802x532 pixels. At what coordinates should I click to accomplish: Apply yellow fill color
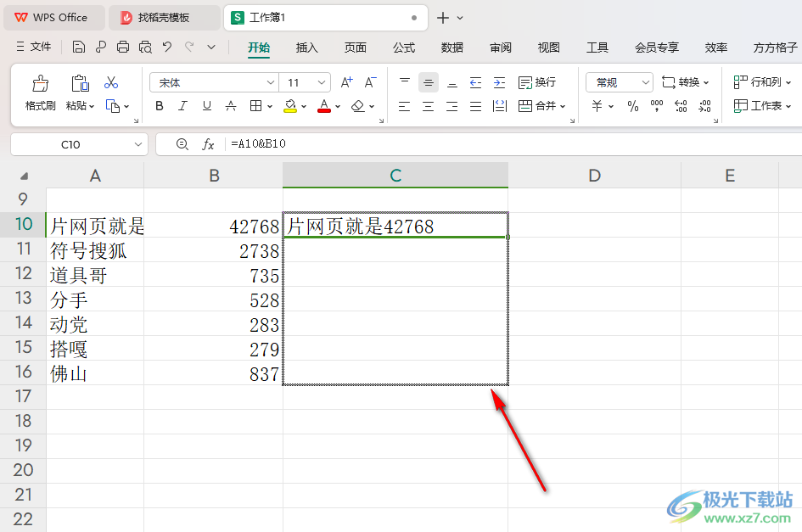pos(290,106)
